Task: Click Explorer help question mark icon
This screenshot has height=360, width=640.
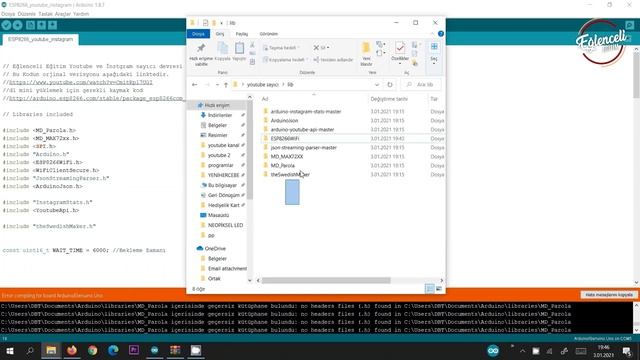Action: click(441, 33)
